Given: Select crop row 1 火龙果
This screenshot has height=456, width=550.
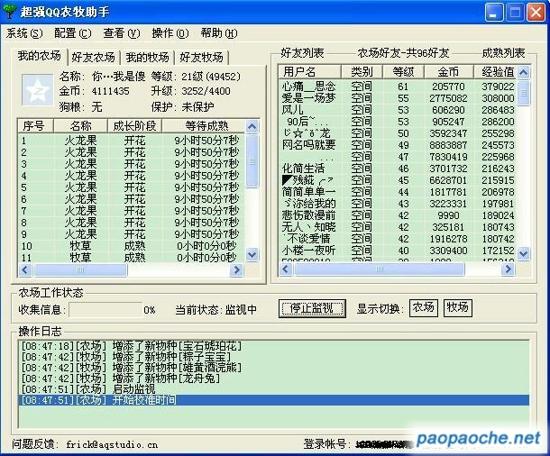Looking at the screenshot, I should click(x=132, y=141).
